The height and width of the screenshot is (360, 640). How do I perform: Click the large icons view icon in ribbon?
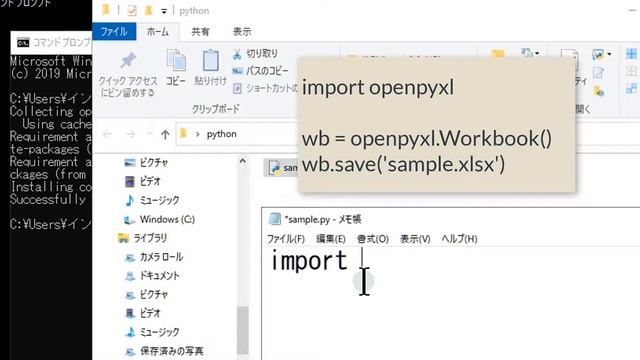631,54
